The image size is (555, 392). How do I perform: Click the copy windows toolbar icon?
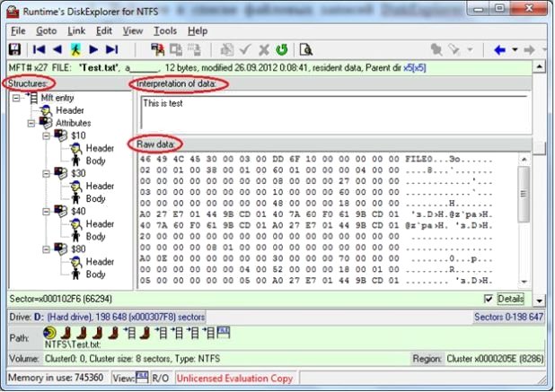click(176, 50)
